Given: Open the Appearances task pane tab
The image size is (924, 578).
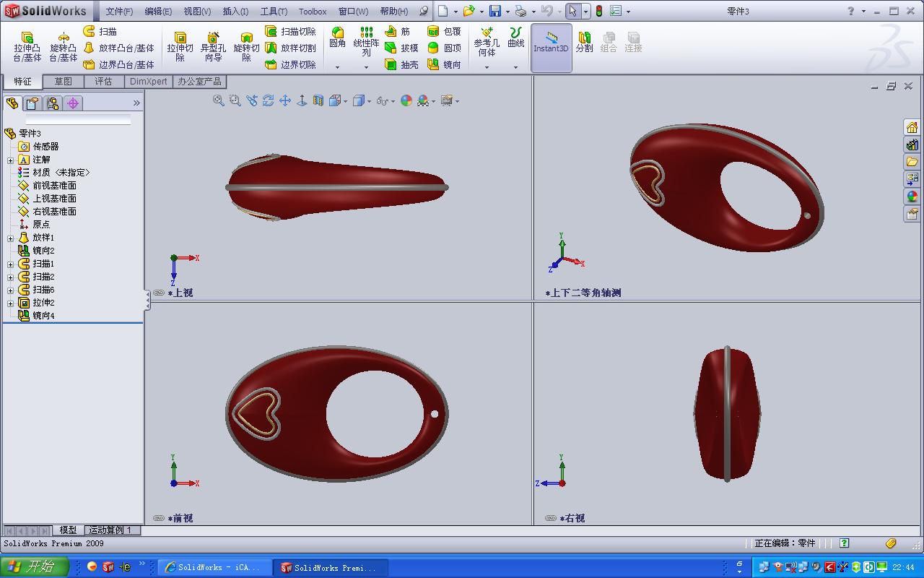Looking at the screenshot, I should click(912, 197).
